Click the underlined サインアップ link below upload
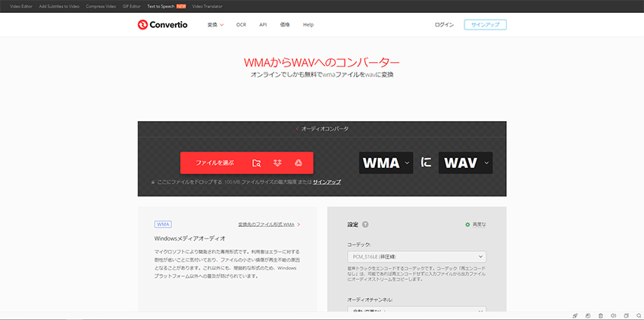This screenshot has height=320, width=644. (327, 182)
